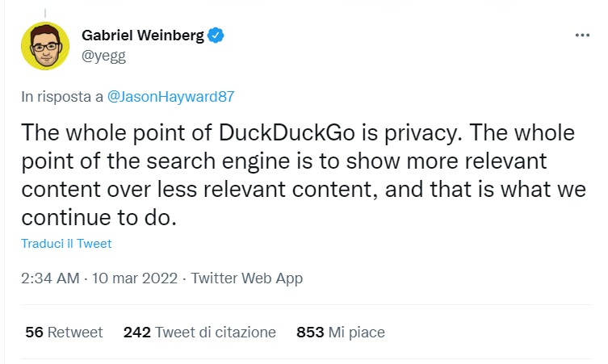Click the tweet's last line "continue to do."
608x364 pixels.
click(x=100, y=218)
